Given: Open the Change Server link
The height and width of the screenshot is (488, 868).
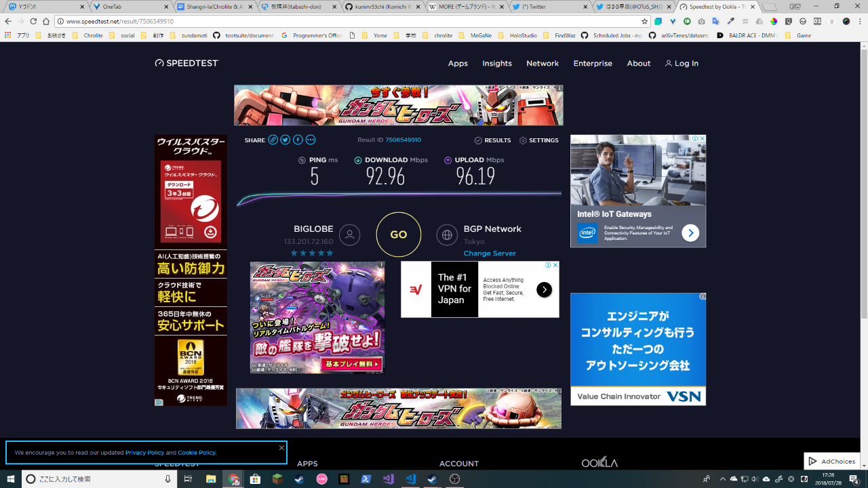Looking at the screenshot, I should [489, 253].
